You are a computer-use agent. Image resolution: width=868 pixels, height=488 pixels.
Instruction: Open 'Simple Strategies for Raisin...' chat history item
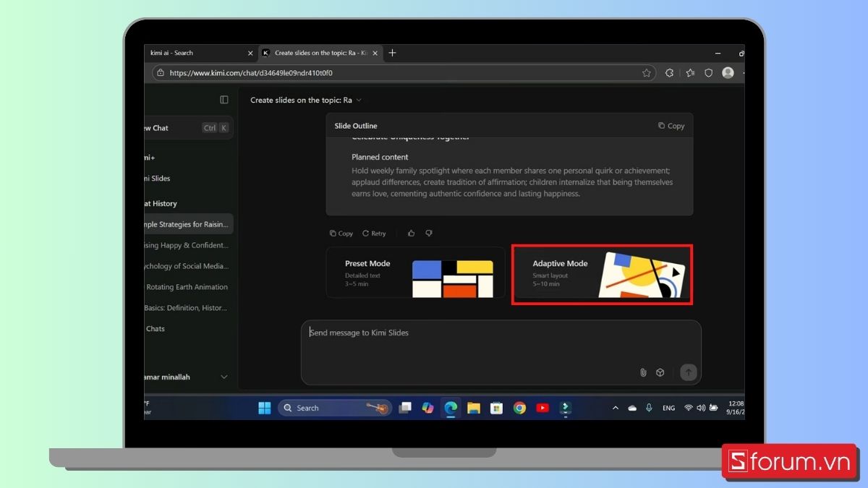tap(188, 224)
